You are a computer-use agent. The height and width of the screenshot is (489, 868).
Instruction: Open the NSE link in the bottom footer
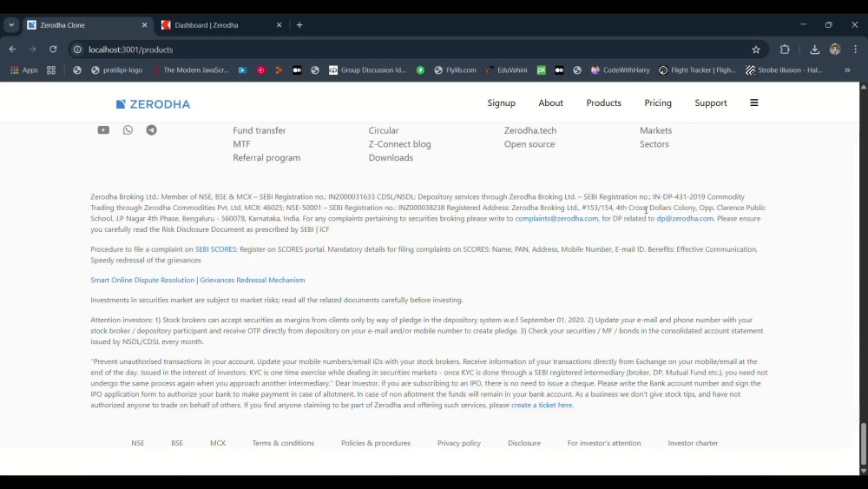click(x=138, y=443)
